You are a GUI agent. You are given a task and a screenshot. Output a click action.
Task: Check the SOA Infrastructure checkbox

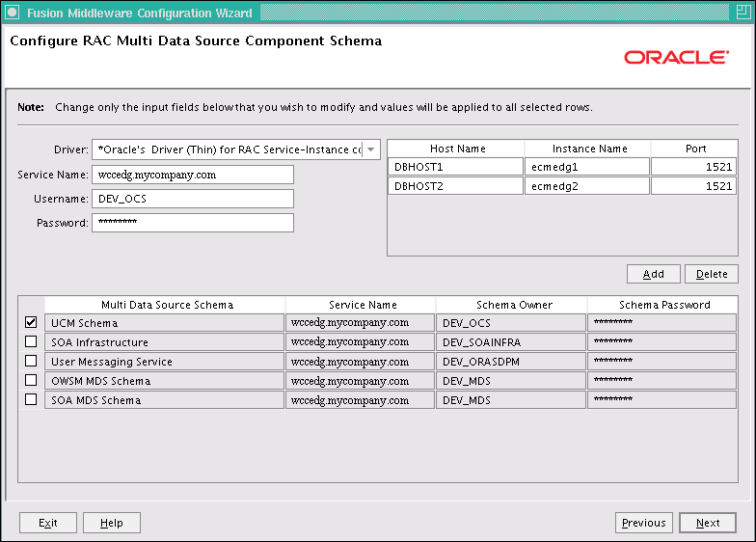pyautogui.click(x=31, y=341)
